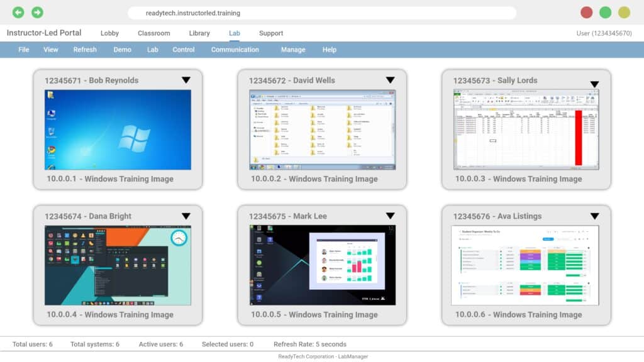Click the browser address bar
Viewport: 644px width, 362px height.
pos(322,12)
